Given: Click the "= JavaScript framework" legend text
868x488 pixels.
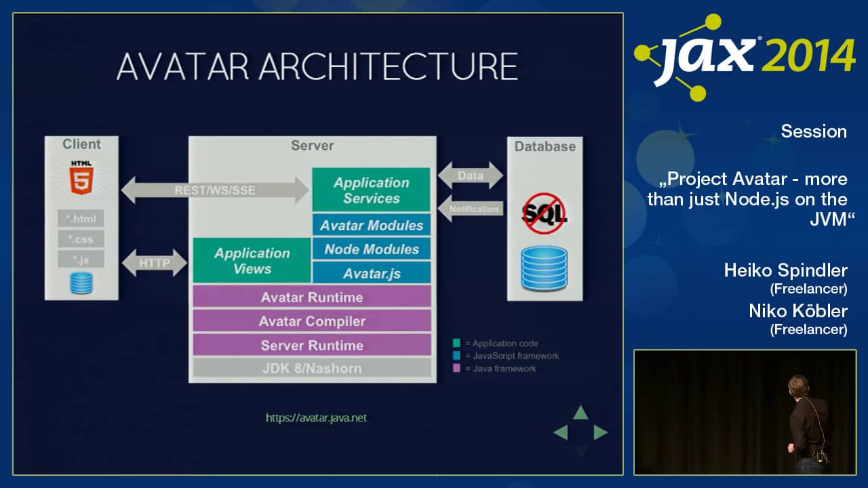Looking at the screenshot, I should point(512,356).
